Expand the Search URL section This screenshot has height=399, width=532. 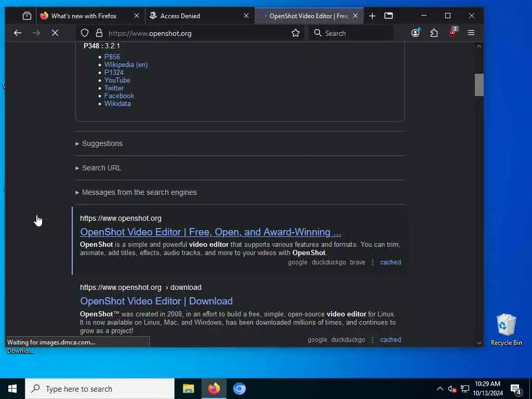[98, 168]
